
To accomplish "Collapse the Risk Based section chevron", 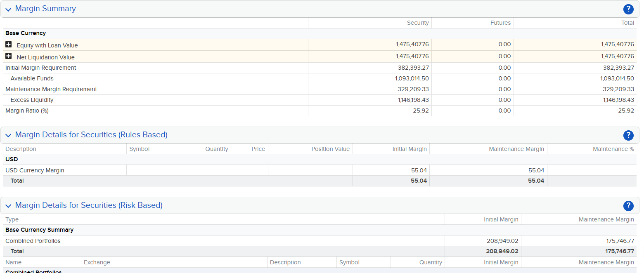I will [x=8, y=206].
